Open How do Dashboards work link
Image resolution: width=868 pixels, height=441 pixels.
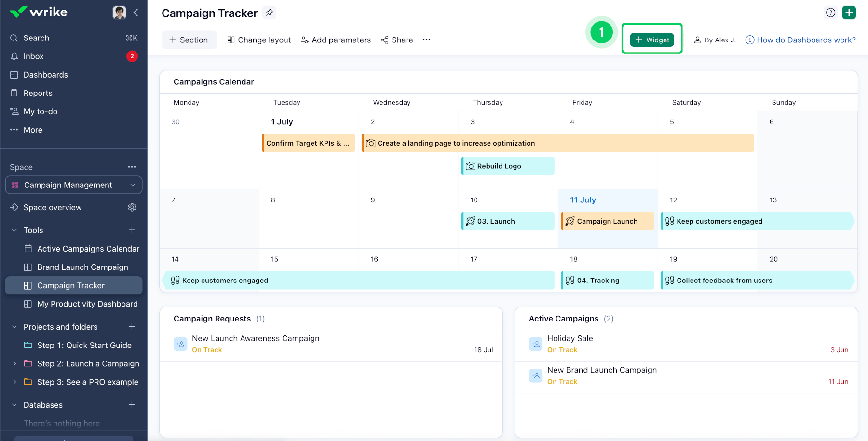point(806,40)
